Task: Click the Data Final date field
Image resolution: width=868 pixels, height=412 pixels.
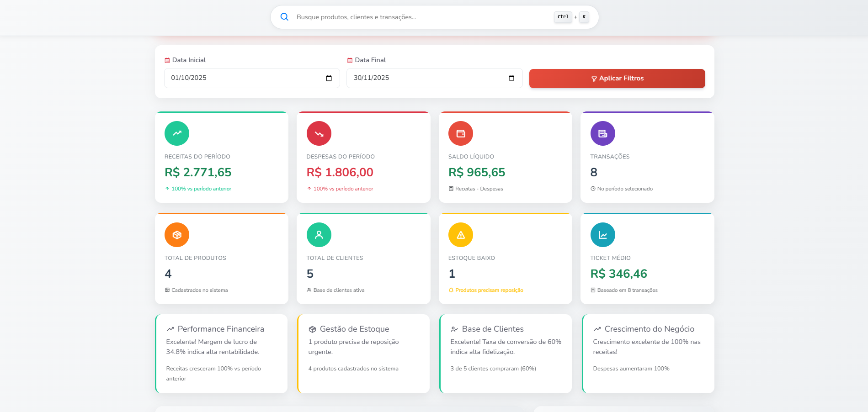Action: (425, 78)
